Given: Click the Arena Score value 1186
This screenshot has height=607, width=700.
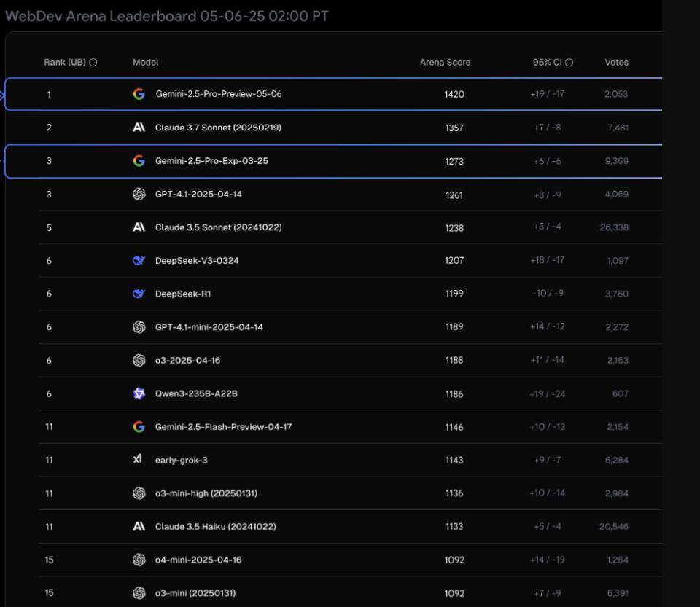Looking at the screenshot, I should tap(454, 393).
